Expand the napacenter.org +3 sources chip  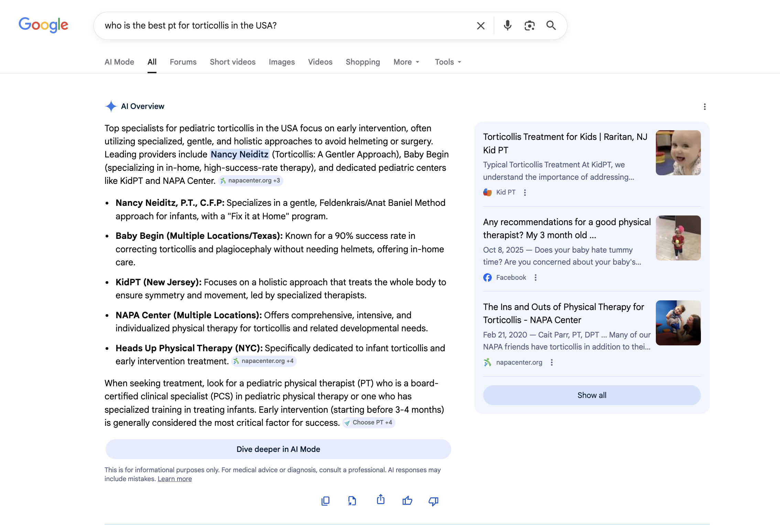pyautogui.click(x=250, y=181)
